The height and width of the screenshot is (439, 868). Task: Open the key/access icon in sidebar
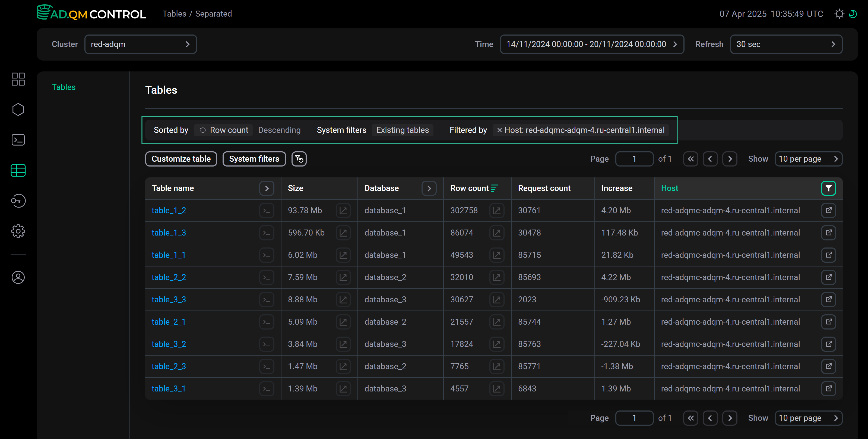(18, 200)
